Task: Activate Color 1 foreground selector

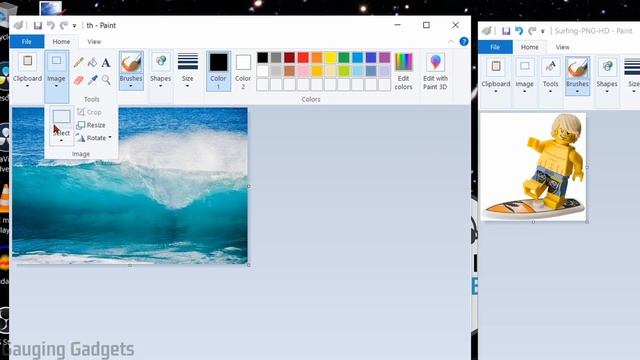Action: (218, 71)
